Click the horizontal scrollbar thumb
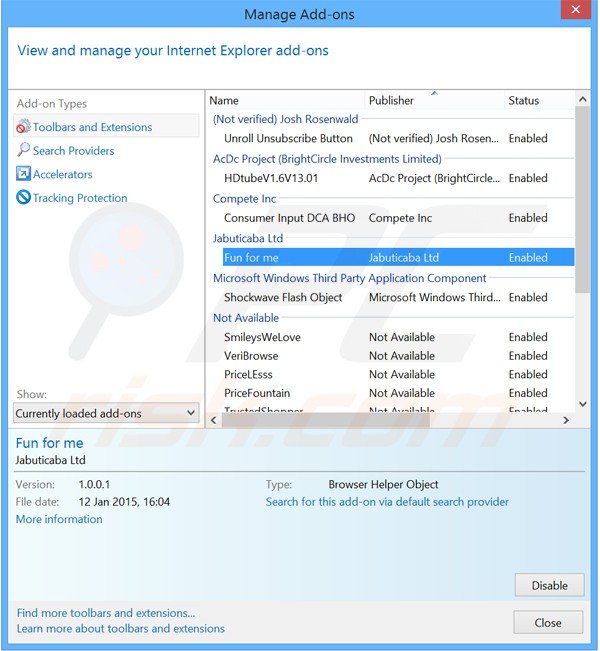The width and height of the screenshot is (600, 651). (x=326, y=420)
